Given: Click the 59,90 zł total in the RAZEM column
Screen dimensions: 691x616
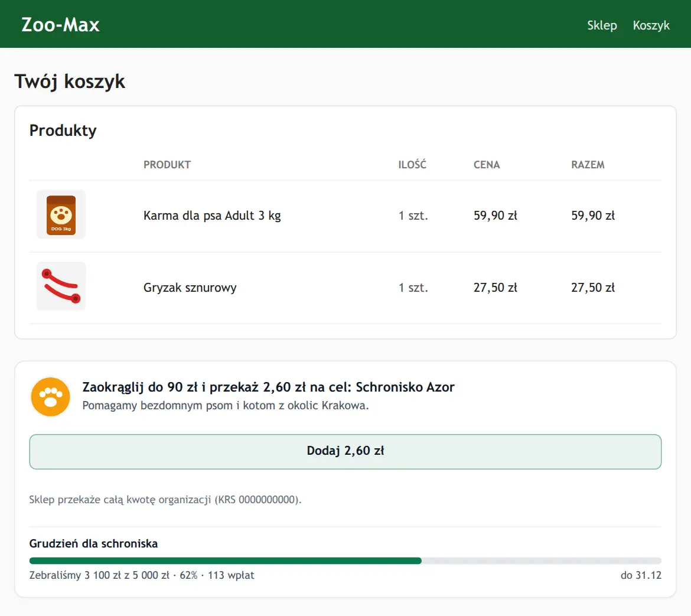Looking at the screenshot, I should (593, 216).
